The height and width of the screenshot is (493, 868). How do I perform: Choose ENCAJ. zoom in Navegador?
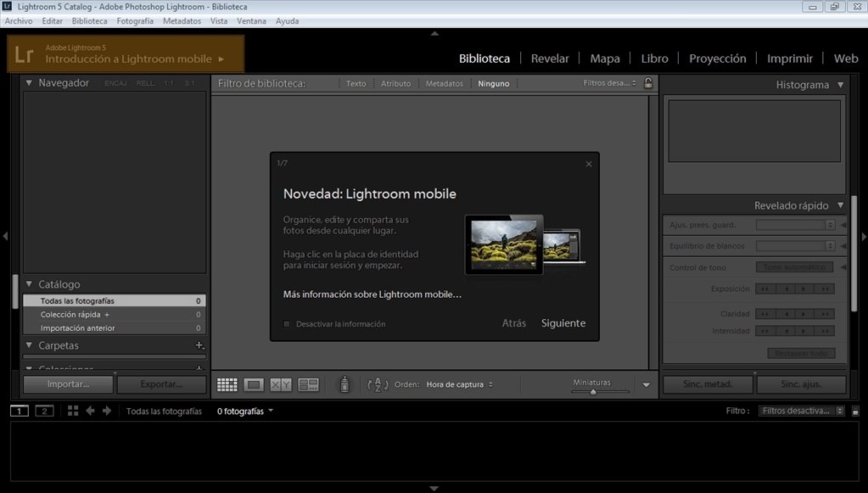tap(115, 83)
